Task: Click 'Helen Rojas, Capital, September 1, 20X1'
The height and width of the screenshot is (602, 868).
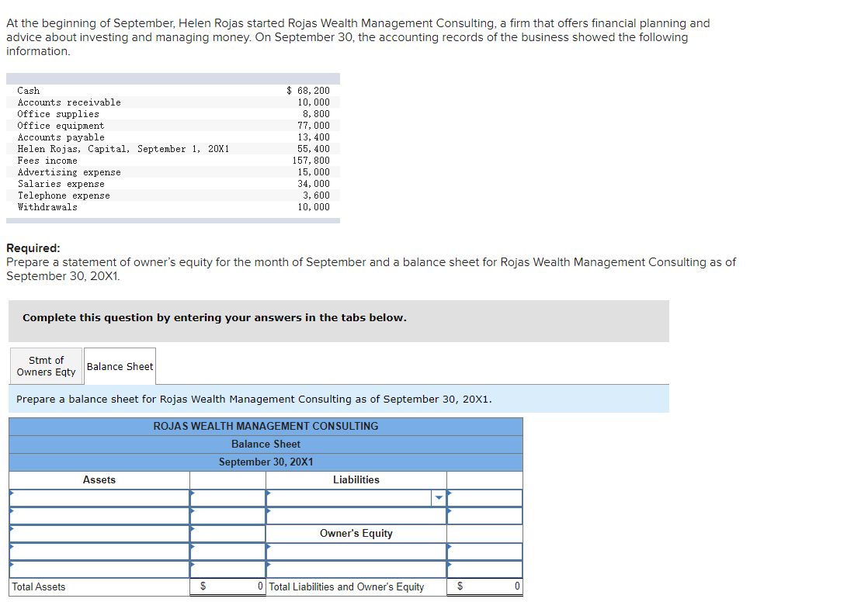Action: 123,149
